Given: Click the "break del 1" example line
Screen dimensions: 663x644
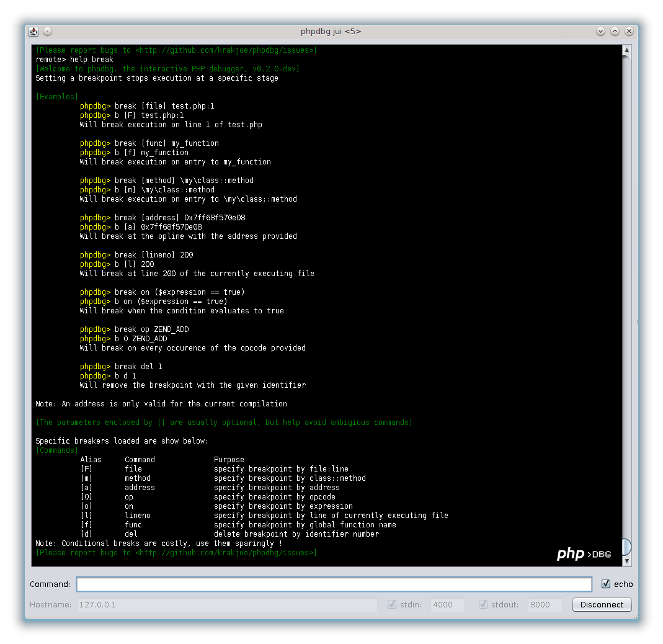Looking at the screenshot, I should [121, 367].
